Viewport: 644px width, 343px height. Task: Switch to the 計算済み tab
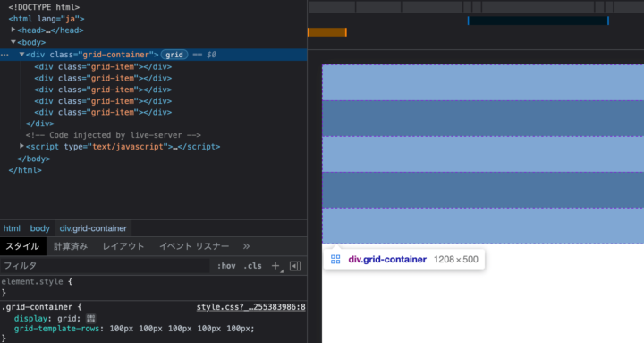[71, 246]
